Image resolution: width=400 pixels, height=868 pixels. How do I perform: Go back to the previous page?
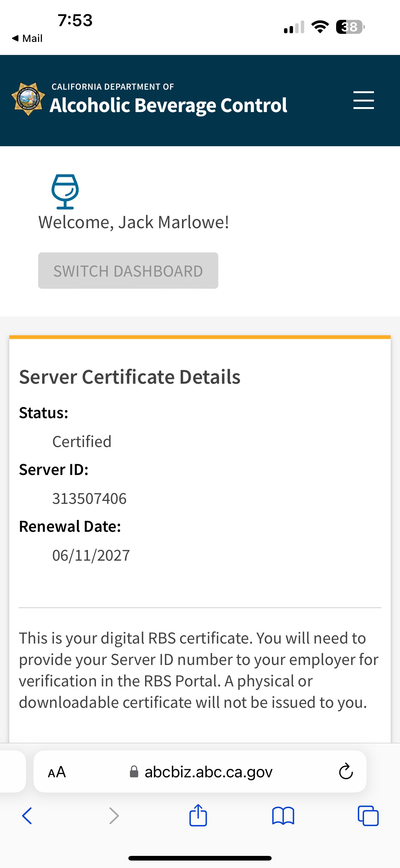point(27,816)
